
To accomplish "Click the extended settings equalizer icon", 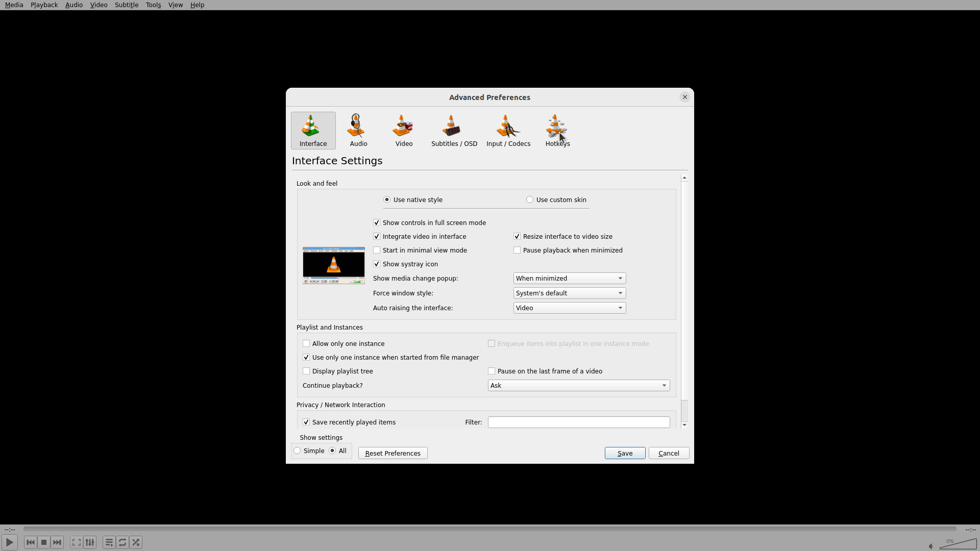I will 90,542.
